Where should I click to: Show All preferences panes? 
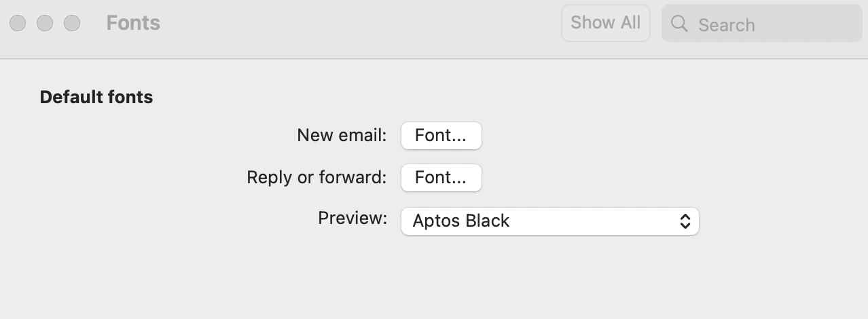pyautogui.click(x=606, y=23)
